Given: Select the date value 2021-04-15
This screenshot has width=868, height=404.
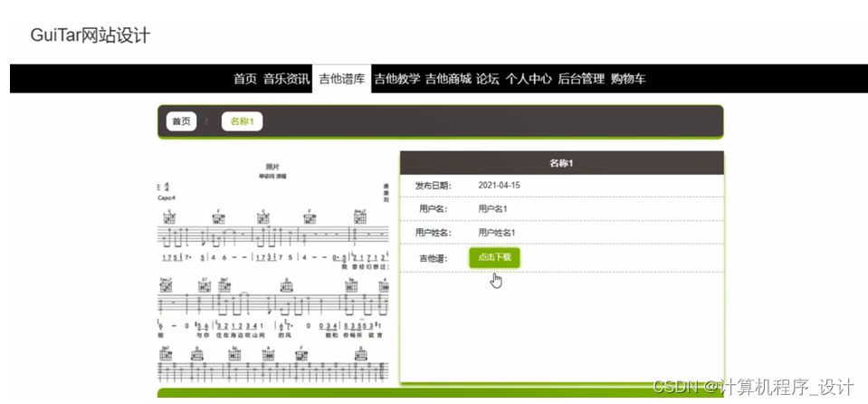Looking at the screenshot, I should point(499,185).
